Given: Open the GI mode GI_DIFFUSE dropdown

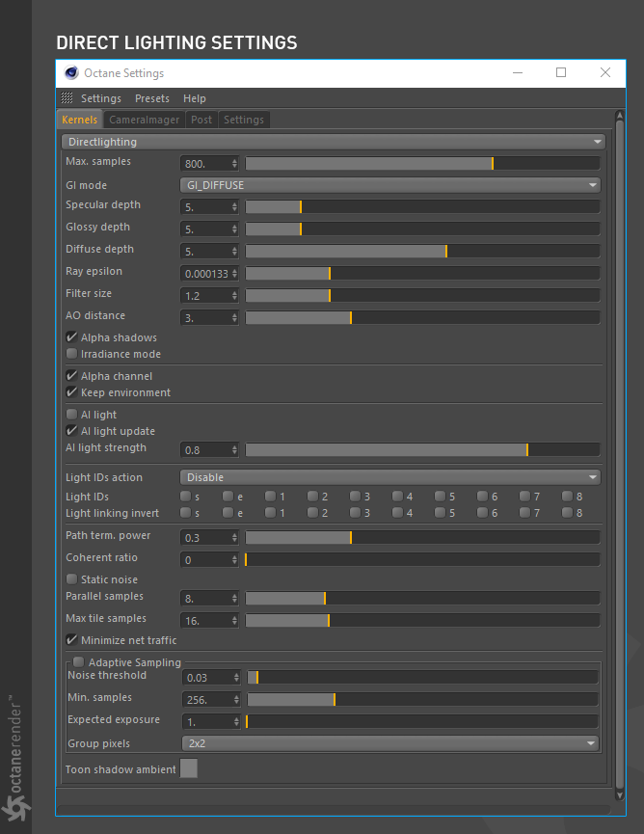Looking at the screenshot, I should pyautogui.click(x=390, y=185).
